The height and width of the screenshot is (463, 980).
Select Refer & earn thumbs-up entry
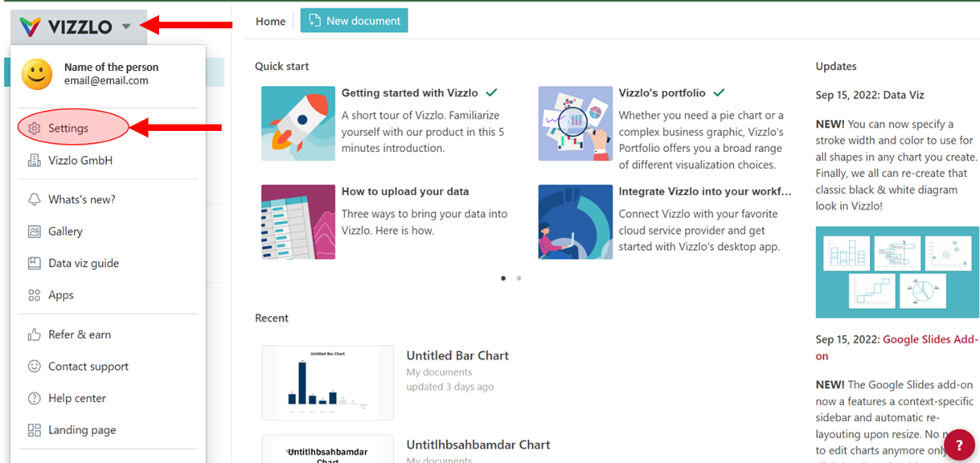coord(35,334)
